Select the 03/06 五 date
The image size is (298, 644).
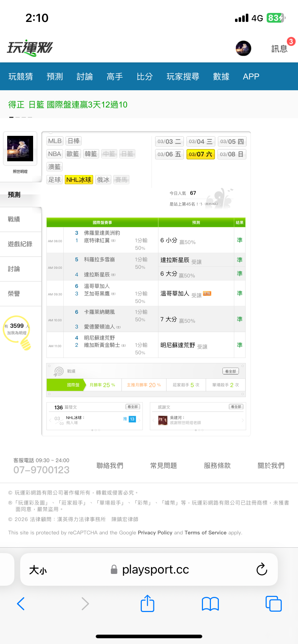tap(169, 154)
